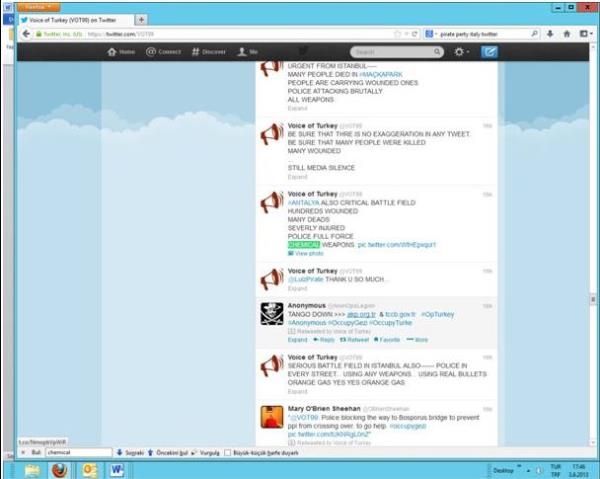Open the Twitter settings gear dropdown
The width and height of the screenshot is (600, 479).
coord(461,51)
